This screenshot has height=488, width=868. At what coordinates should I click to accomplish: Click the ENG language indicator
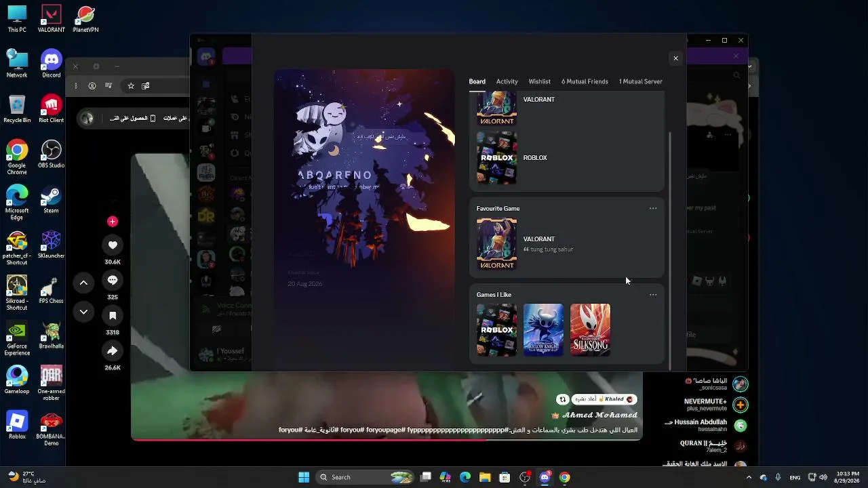click(x=794, y=477)
